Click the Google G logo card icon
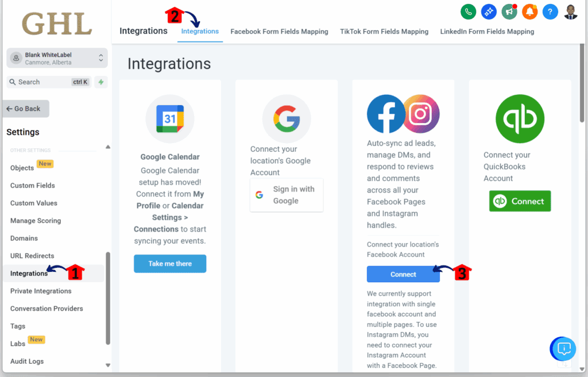 [287, 118]
